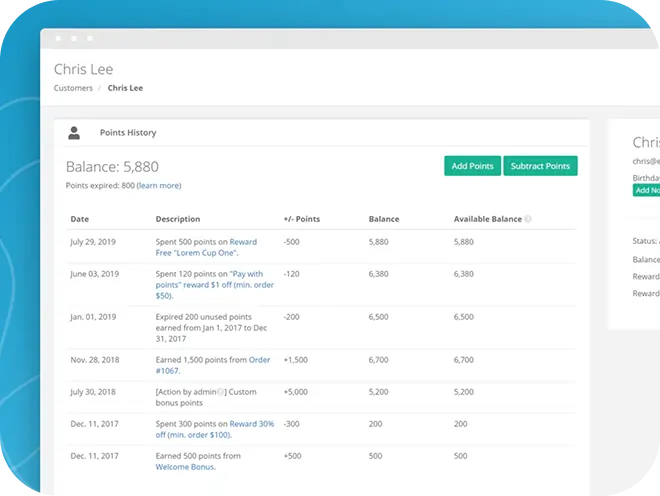Open the learn more link for expired points
The height and width of the screenshot is (496, 660).
159,186
